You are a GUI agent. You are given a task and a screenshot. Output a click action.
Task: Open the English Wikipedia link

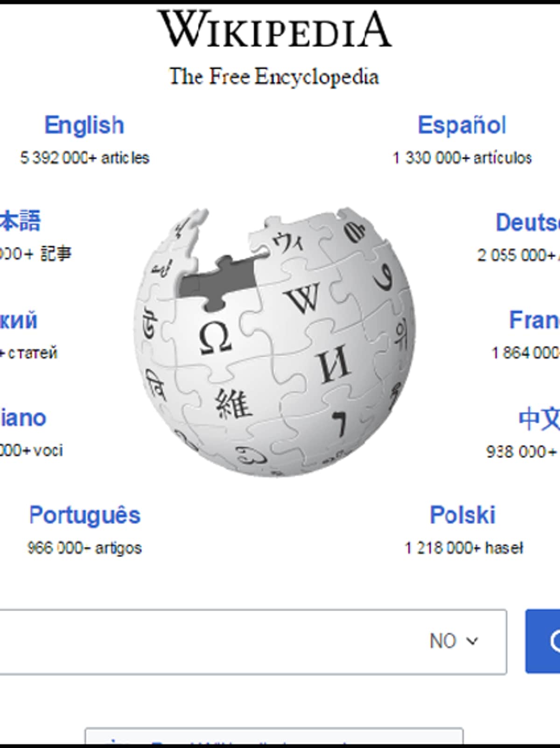(84, 125)
